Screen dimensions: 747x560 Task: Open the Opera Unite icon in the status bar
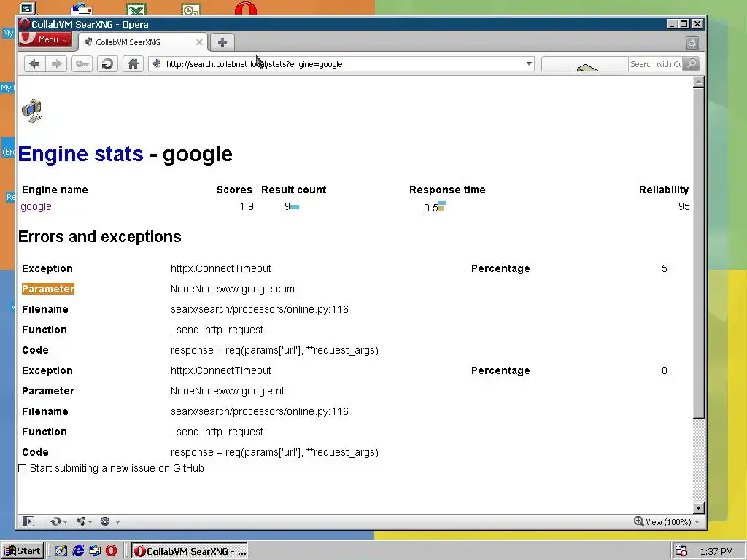(x=81, y=521)
